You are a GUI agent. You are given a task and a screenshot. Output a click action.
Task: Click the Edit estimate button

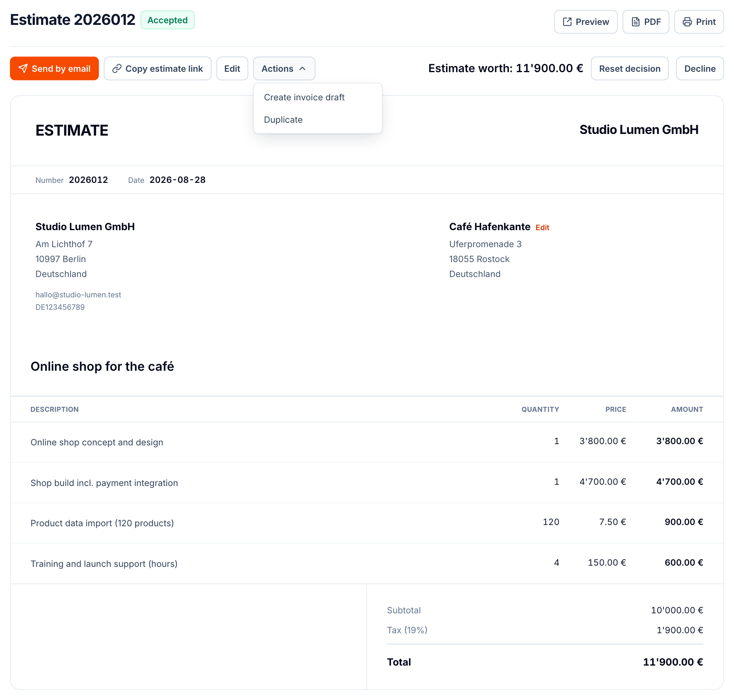232,68
